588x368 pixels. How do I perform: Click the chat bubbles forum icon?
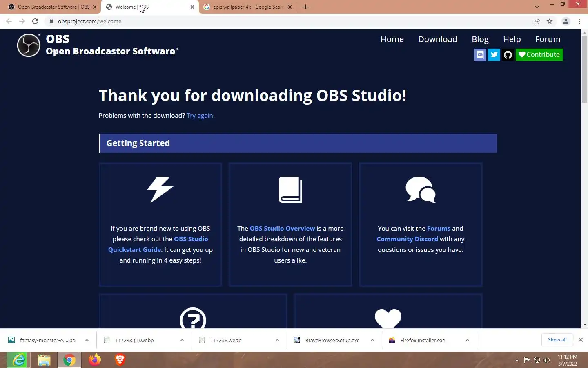point(421,190)
